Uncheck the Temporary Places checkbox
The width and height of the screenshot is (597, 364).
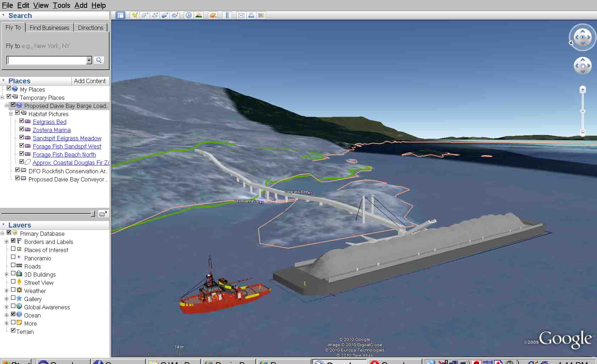point(9,97)
